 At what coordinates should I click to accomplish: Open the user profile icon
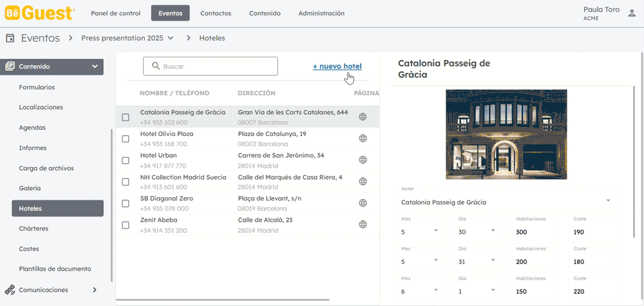(x=632, y=13)
